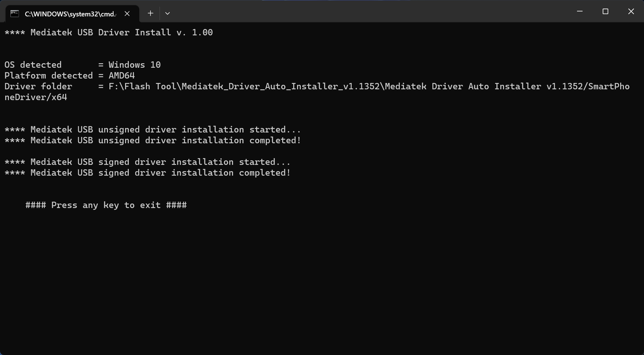Image resolution: width=644 pixels, height=355 pixels.
Task: Click the signed driver installation completed line
Action: click(148, 173)
